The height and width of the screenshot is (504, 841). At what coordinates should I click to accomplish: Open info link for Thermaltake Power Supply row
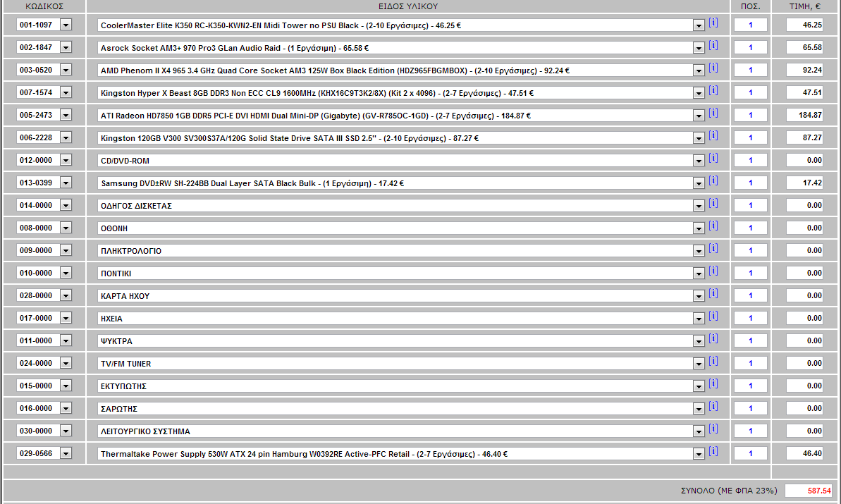coord(713,450)
